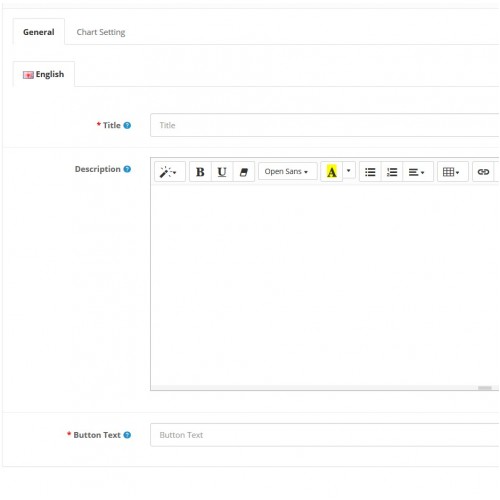Select the General tab
500x500 pixels.
point(39,32)
